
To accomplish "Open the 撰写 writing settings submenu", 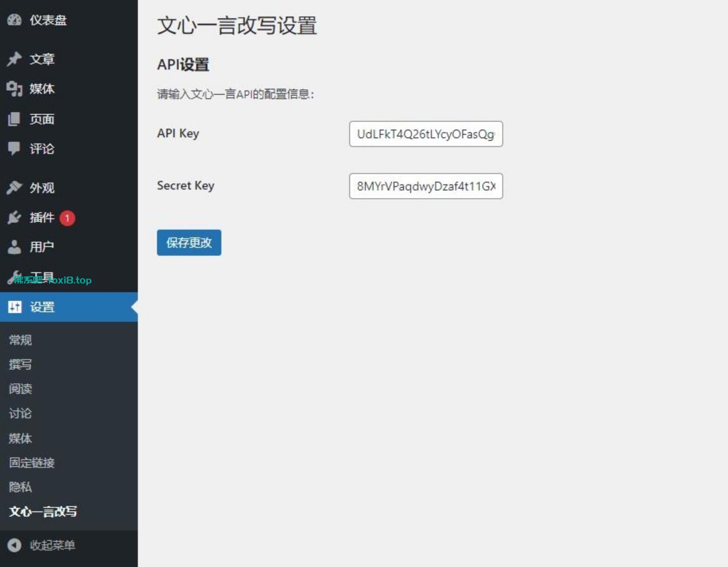I will (x=20, y=364).
